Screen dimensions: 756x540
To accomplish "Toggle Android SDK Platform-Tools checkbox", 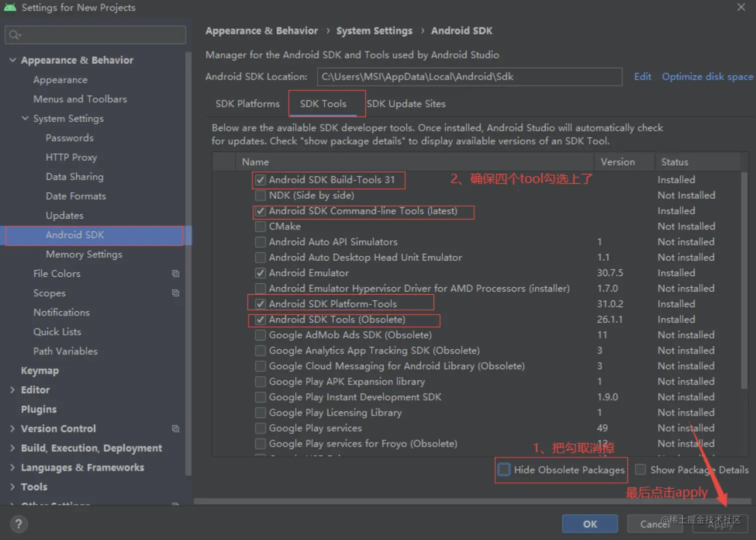I will (260, 304).
